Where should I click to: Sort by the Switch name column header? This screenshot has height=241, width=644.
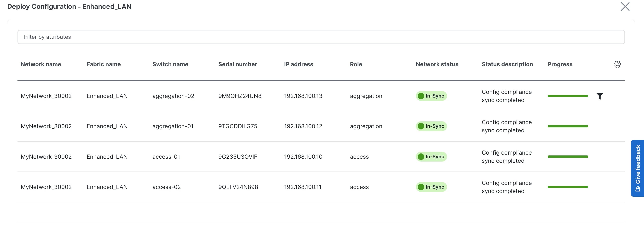[x=170, y=64]
